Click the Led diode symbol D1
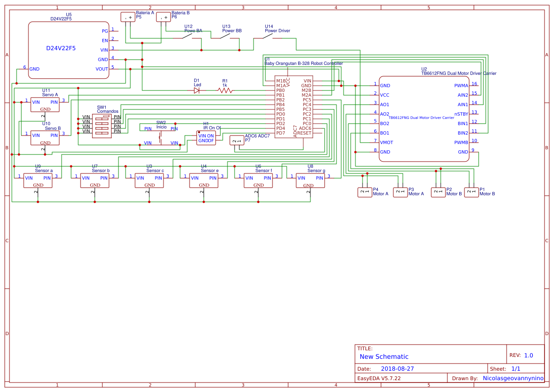The width and height of the screenshot is (554, 392). (x=197, y=91)
